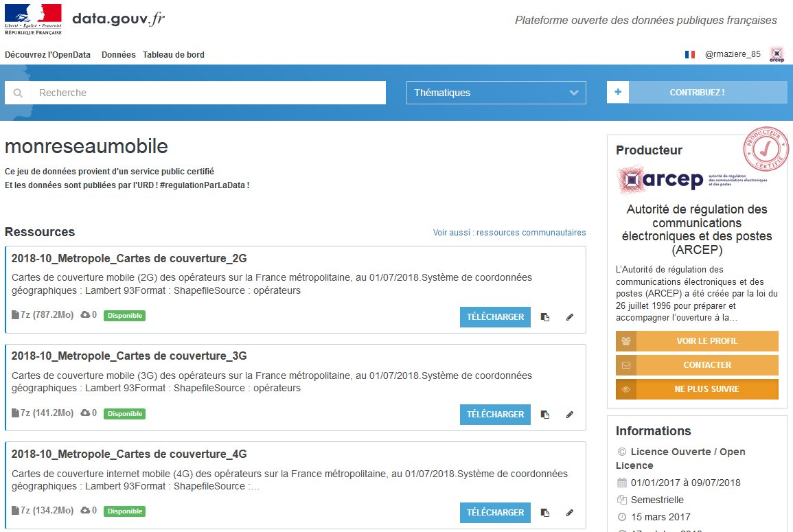
Task: Click the 7z (134.2Mo) file size text
Action: tap(47, 510)
